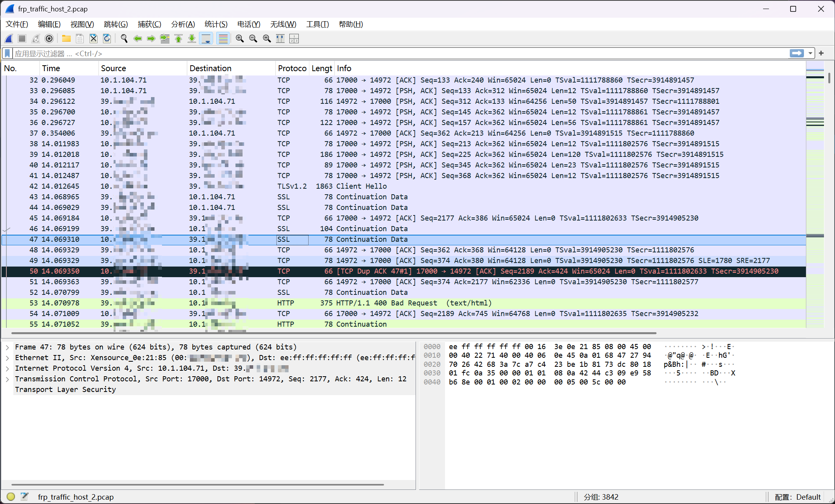835x504 pixels.
Task: Click capture file properties icon in status bar
Action: (x=24, y=497)
